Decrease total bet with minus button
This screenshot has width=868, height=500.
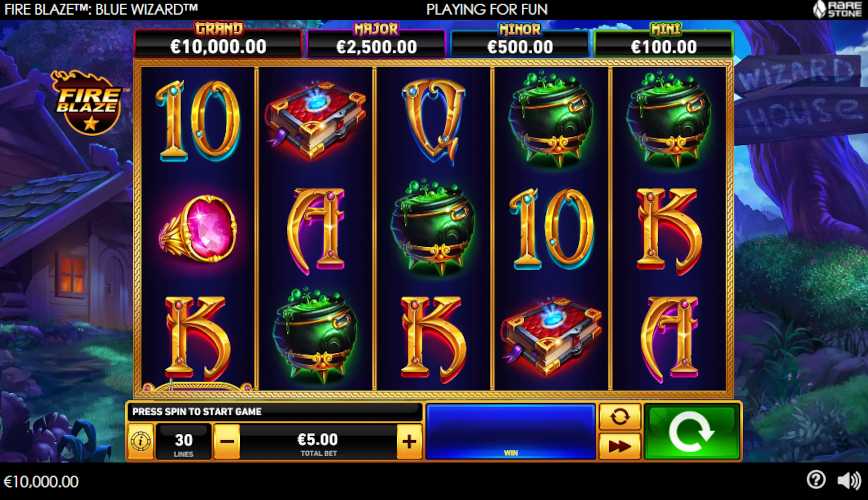tap(227, 441)
